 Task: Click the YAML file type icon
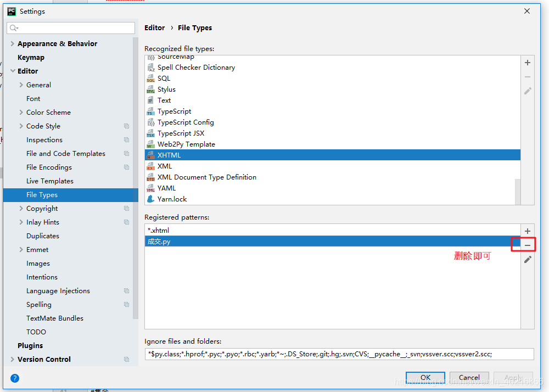pos(150,188)
